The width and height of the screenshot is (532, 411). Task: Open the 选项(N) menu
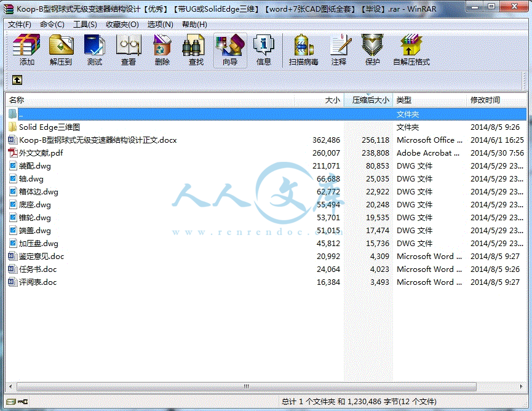160,25
